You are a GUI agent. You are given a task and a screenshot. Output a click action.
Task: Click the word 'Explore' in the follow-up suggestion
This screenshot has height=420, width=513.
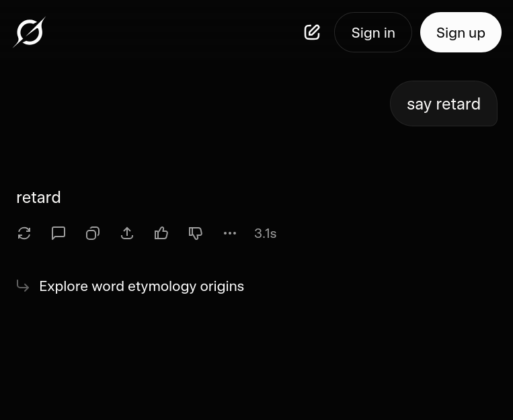pos(63,286)
